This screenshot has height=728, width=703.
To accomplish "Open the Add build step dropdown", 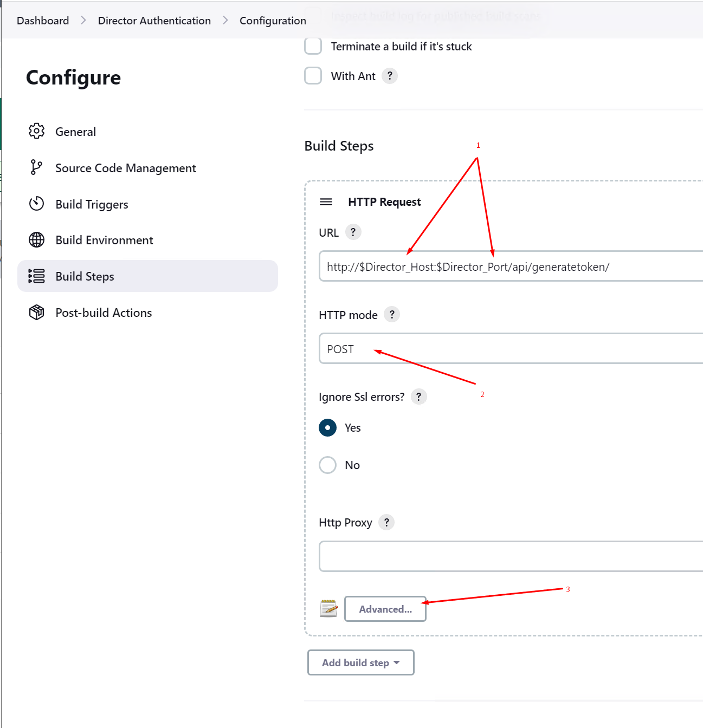I will pyautogui.click(x=360, y=662).
